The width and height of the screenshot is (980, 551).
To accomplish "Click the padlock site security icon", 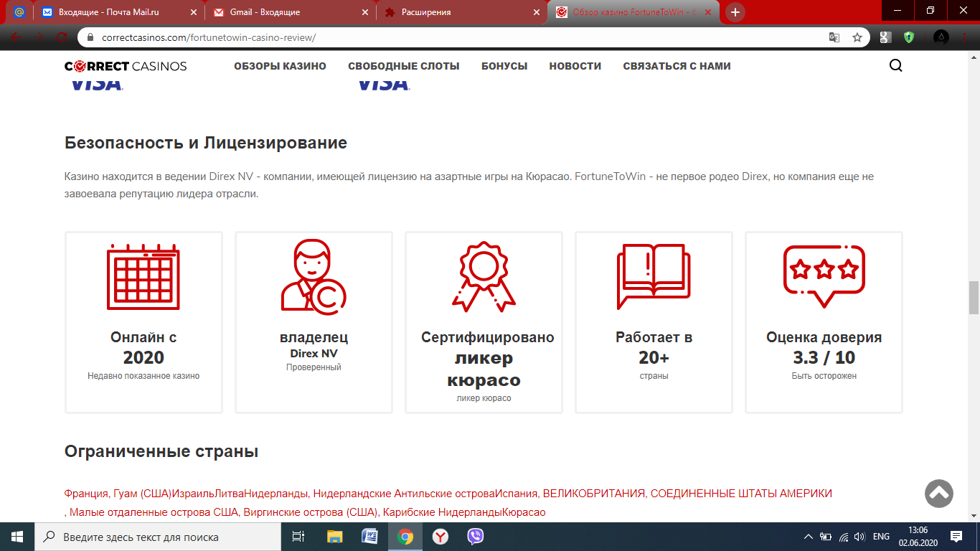I will [x=91, y=37].
